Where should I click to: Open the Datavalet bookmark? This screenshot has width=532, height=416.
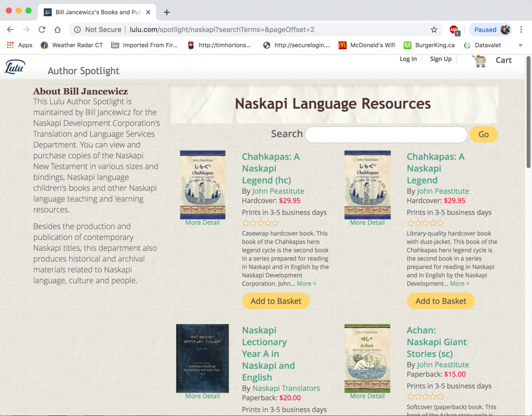[483, 45]
